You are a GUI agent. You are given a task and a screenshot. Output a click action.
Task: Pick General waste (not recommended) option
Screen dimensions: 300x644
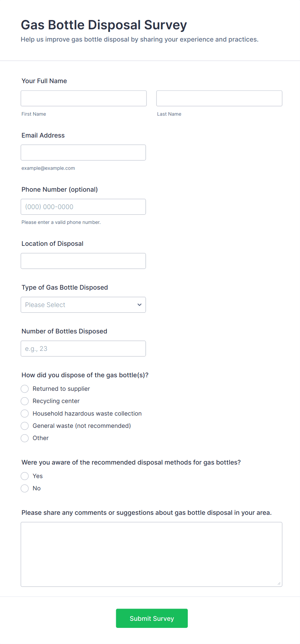click(25, 426)
